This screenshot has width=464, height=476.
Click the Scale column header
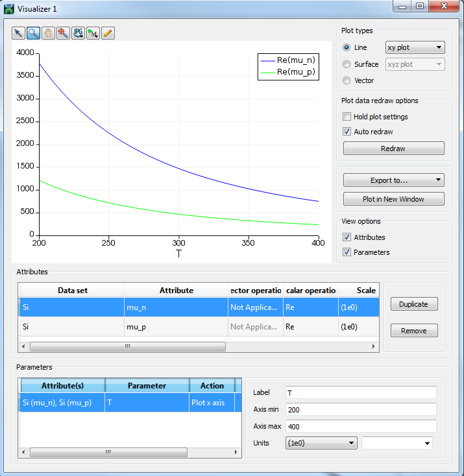(359, 291)
